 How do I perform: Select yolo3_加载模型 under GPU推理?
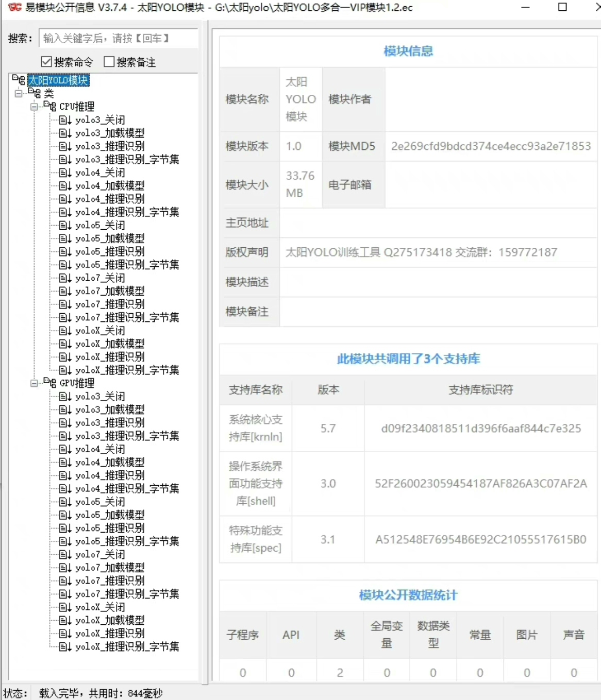click(x=110, y=409)
